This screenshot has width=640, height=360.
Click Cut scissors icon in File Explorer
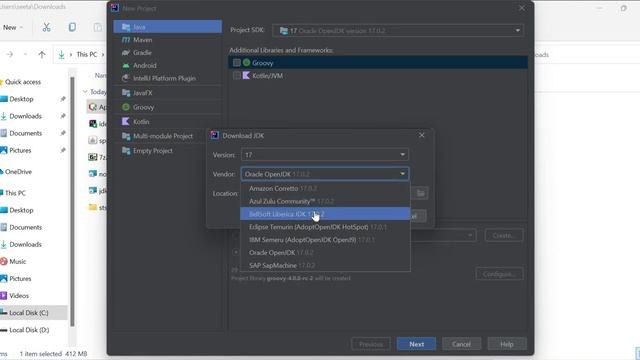point(47,27)
